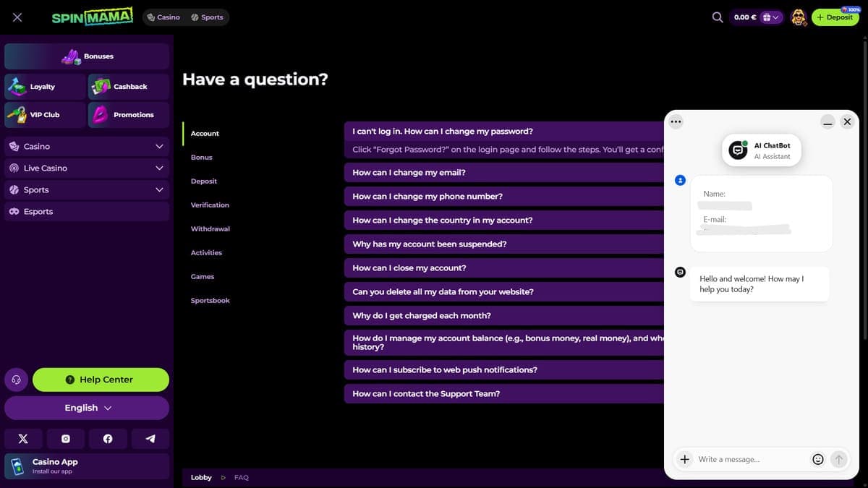Select the Activities FAQ category
Image resolution: width=868 pixels, height=488 pixels.
(x=206, y=252)
